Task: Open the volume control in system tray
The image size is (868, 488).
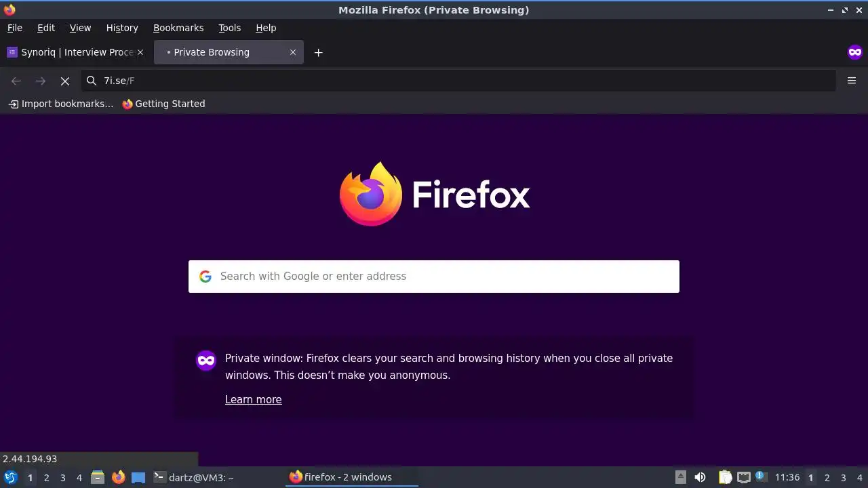Action: pyautogui.click(x=700, y=477)
